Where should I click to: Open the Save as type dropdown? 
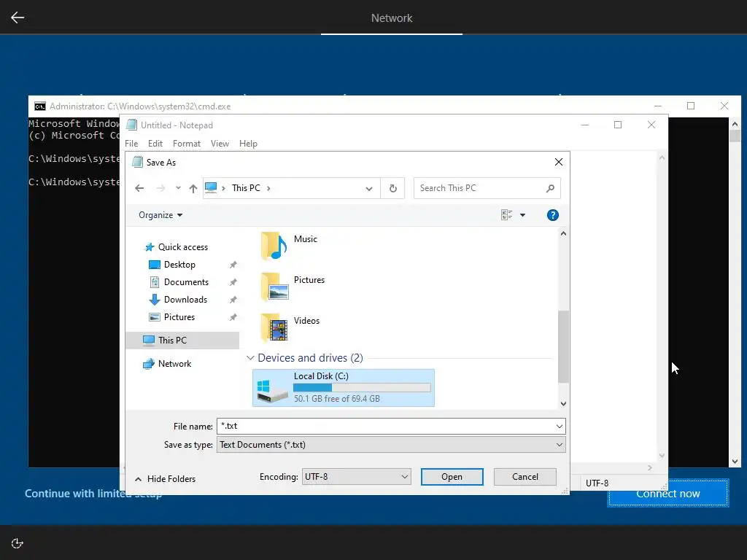coord(391,445)
